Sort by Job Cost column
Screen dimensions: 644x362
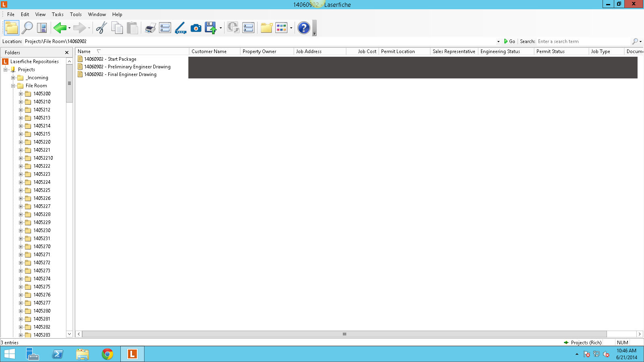(x=362, y=51)
